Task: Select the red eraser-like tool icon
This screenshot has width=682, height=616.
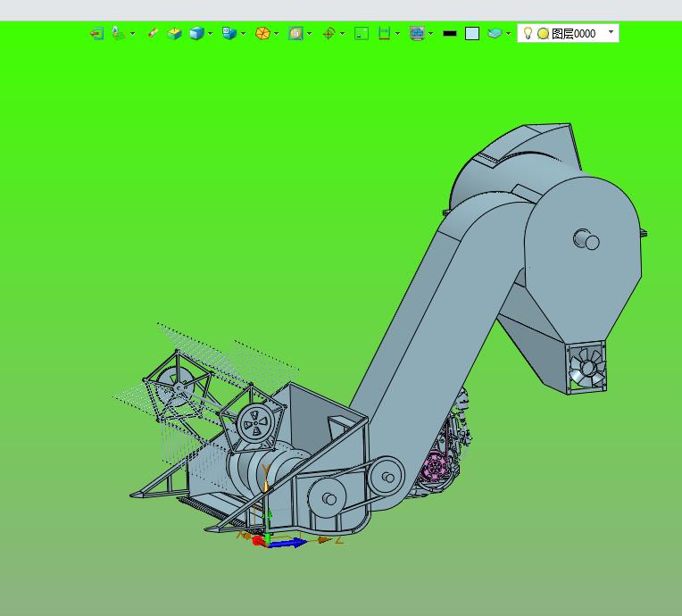Action: click(153, 33)
